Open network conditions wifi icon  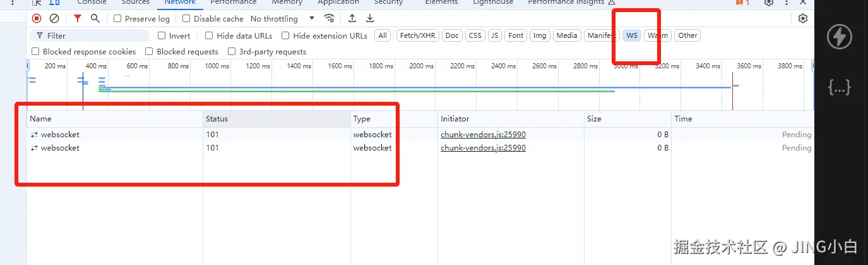tap(329, 18)
